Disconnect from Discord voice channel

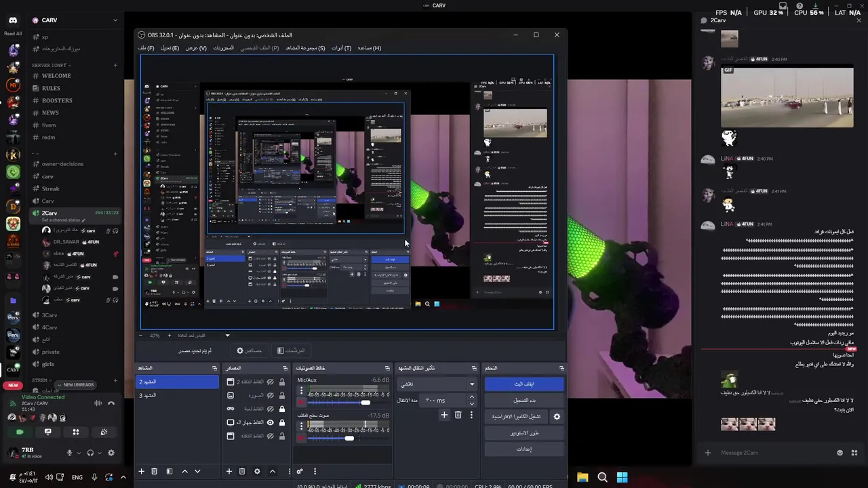(x=111, y=403)
